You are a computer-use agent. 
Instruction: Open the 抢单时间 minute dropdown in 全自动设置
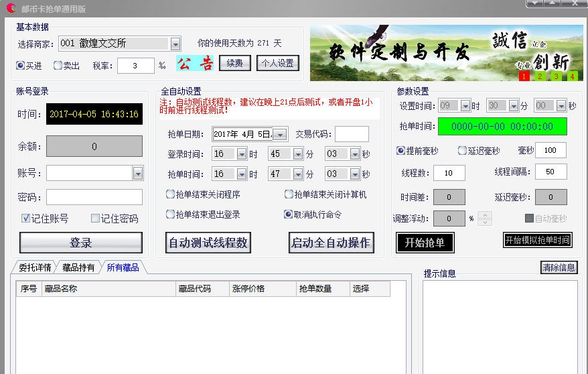click(298, 174)
